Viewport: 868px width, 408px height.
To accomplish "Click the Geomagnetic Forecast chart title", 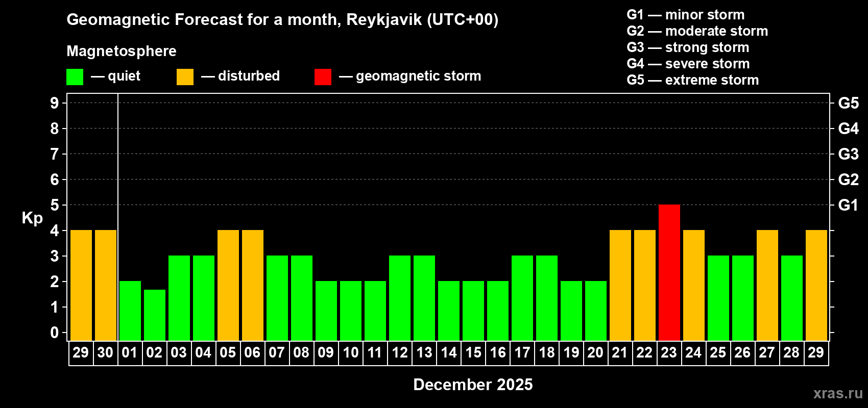I will click(x=282, y=20).
